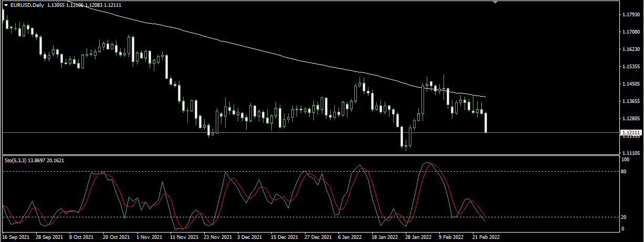Image resolution: width=644 pixels, height=242 pixels.
Task: Click the 1.17930 price axis label
Action: click(630, 15)
